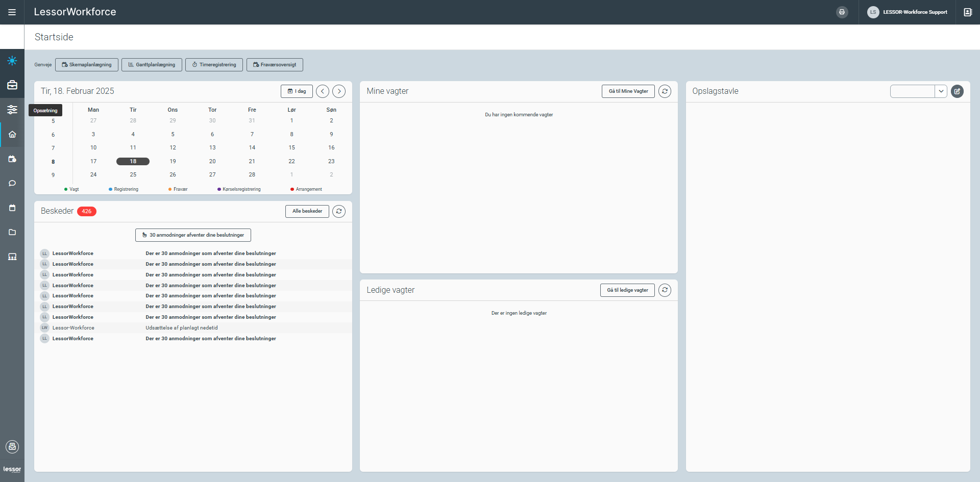Click the print icon in header
980x482 pixels.
(x=842, y=12)
